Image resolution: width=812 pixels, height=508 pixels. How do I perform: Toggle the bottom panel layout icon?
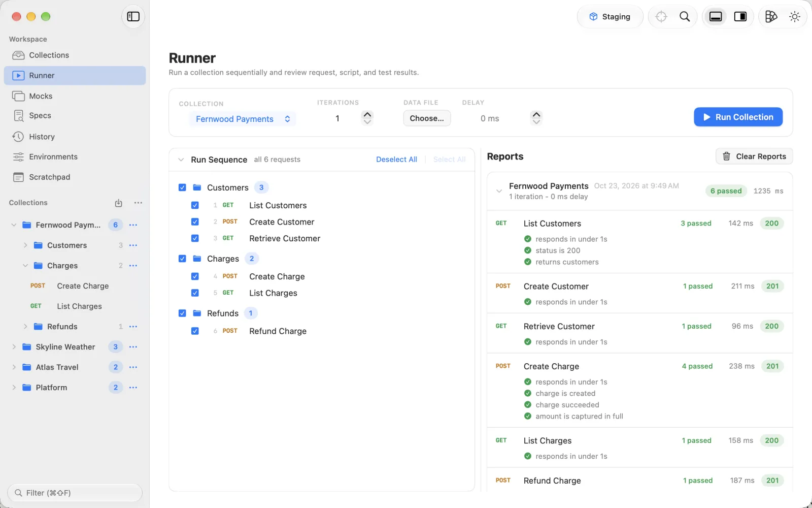point(716,17)
